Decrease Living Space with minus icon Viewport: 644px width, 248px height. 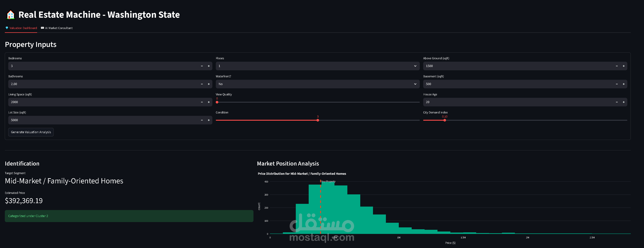click(202, 102)
